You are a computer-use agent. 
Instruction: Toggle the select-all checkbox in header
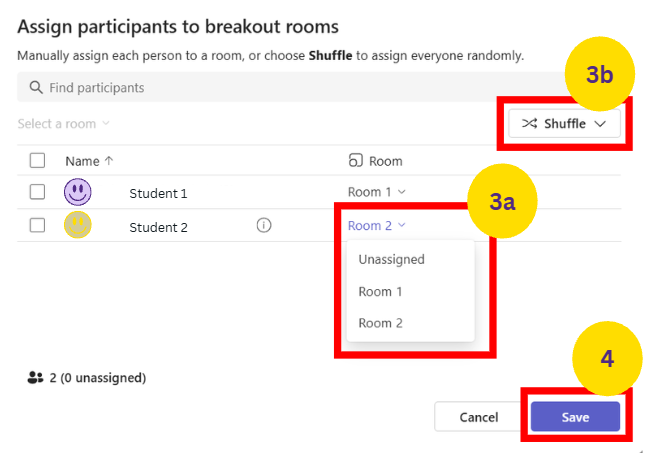pos(38,160)
